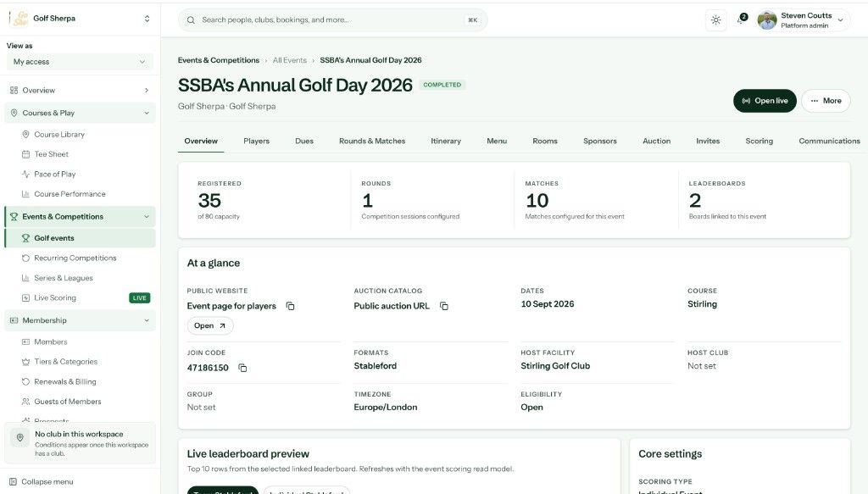Click the Courses & Play pin icon
Screen dimensions: 868x494
tap(14, 113)
